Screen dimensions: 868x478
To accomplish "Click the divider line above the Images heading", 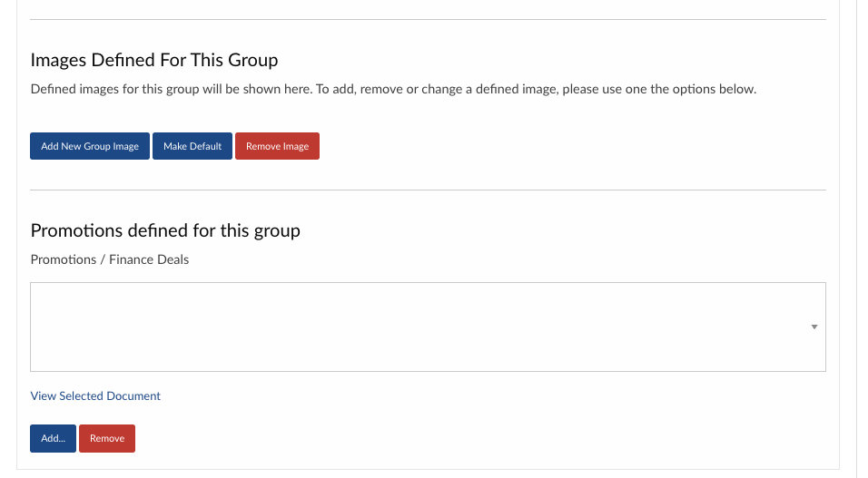I will [428, 19].
